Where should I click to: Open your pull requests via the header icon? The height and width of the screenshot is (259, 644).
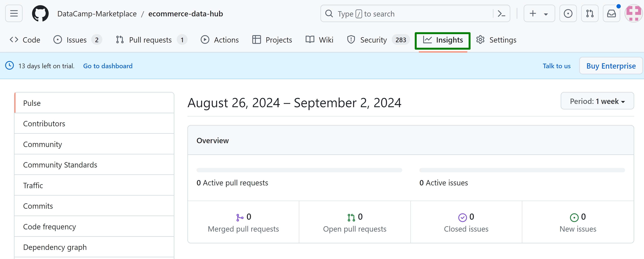pyautogui.click(x=590, y=13)
